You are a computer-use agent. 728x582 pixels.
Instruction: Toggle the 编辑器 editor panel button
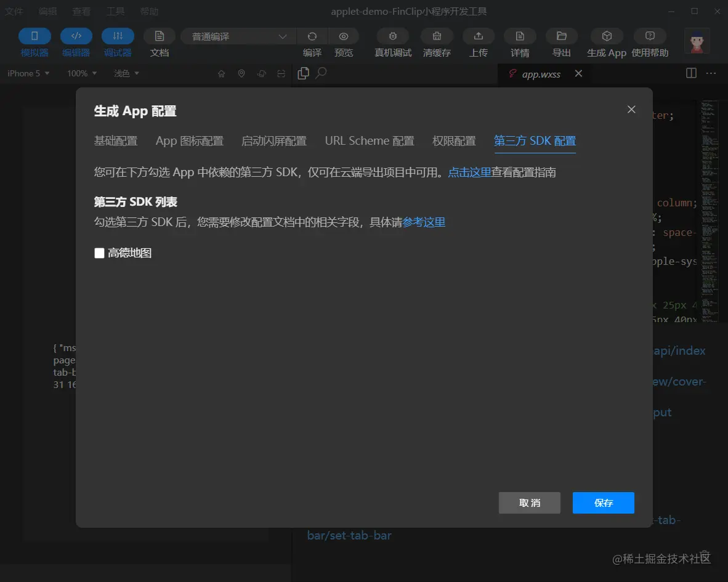pyautogui.click(x=76, y=36)
